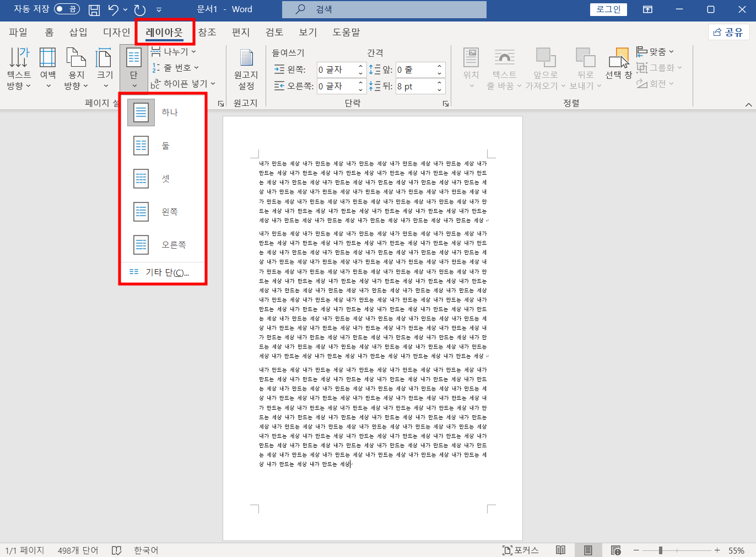This screenshot has width=756, height=557.
Task: Open the 여백 margins icon
Action: 48,68
